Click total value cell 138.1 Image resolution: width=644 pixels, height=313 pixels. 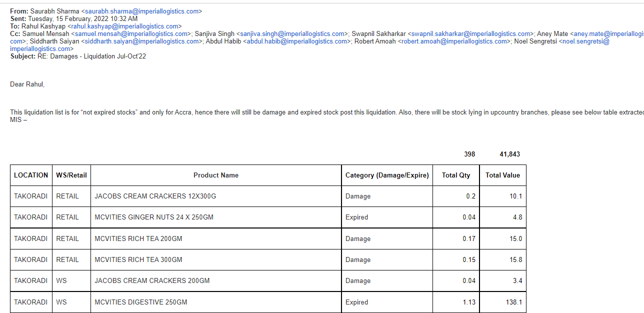(x=502, y=302)
